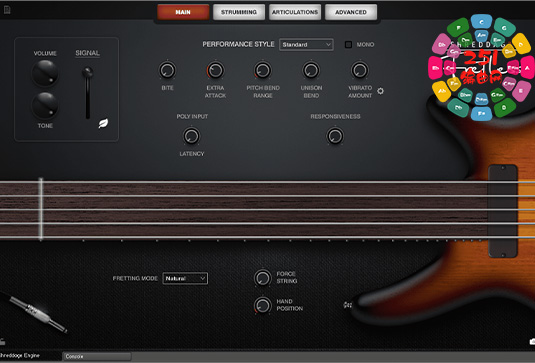This screenshot has width=535, height=363.
Task: Click the PITCH BEND RANGE knob
Action: pos(263,70)
